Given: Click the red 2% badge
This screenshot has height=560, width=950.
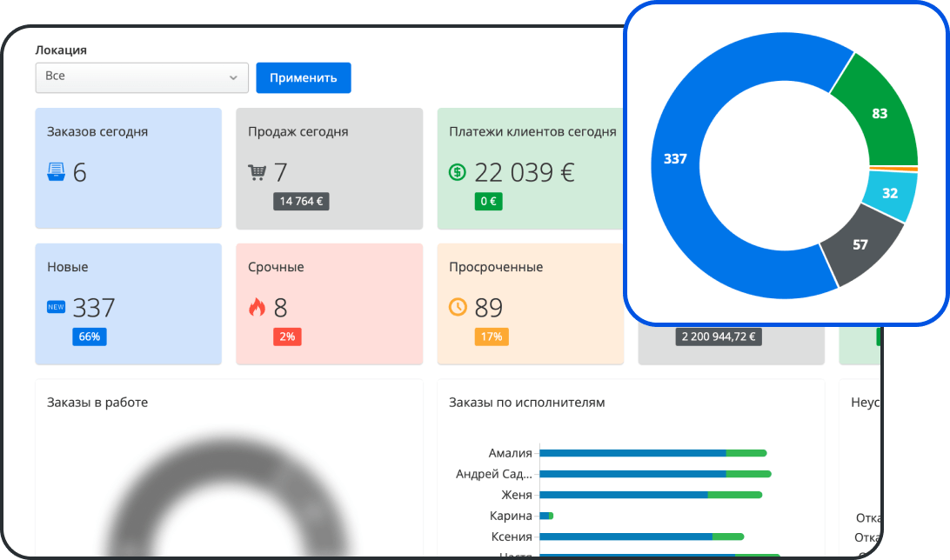Looking at the screenshot, I should coord(287,337).
